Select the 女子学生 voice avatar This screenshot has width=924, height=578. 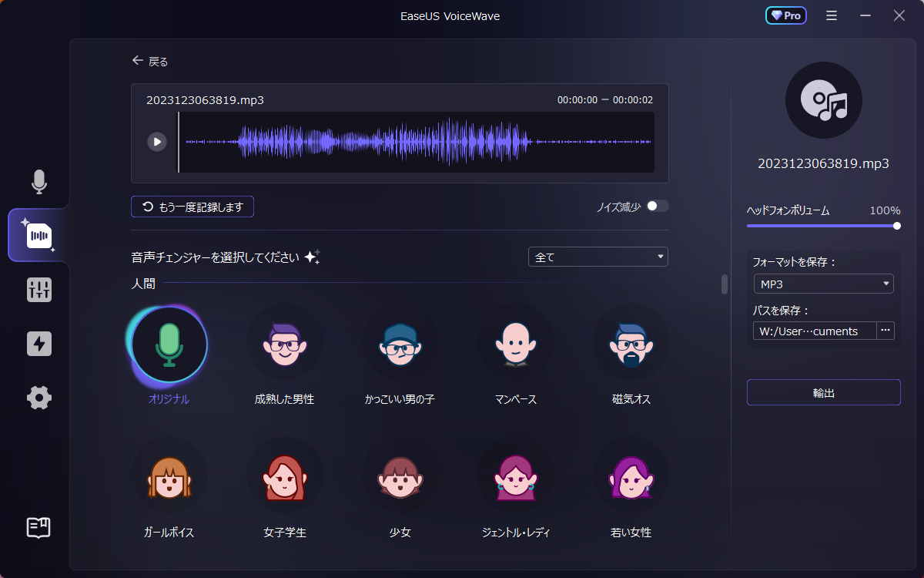coord(284,476)
